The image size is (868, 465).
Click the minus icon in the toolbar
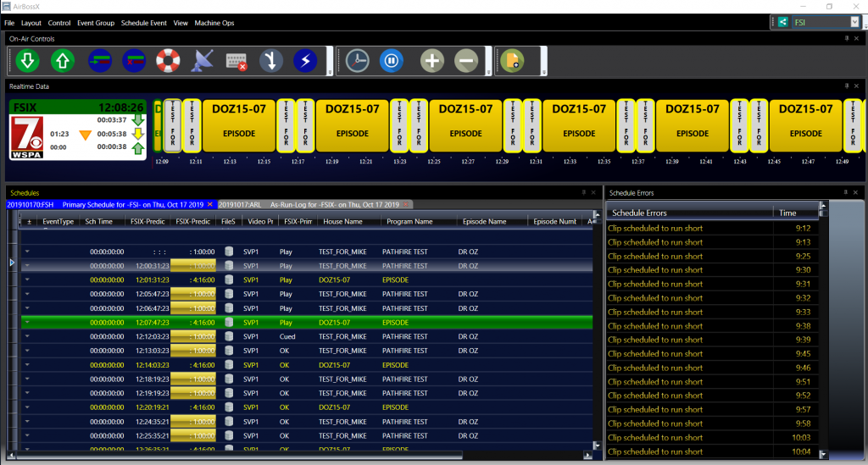(465, 61)
